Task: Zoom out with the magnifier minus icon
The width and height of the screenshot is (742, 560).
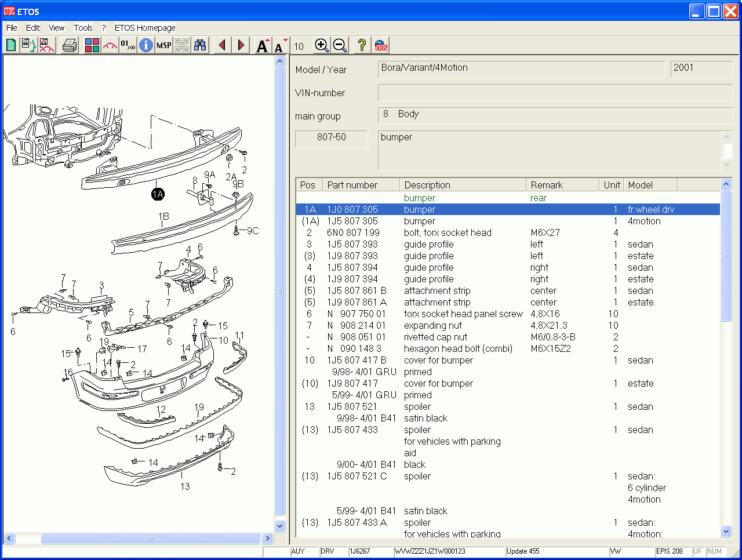Action: pyautogui.click(x=340, y=45)
